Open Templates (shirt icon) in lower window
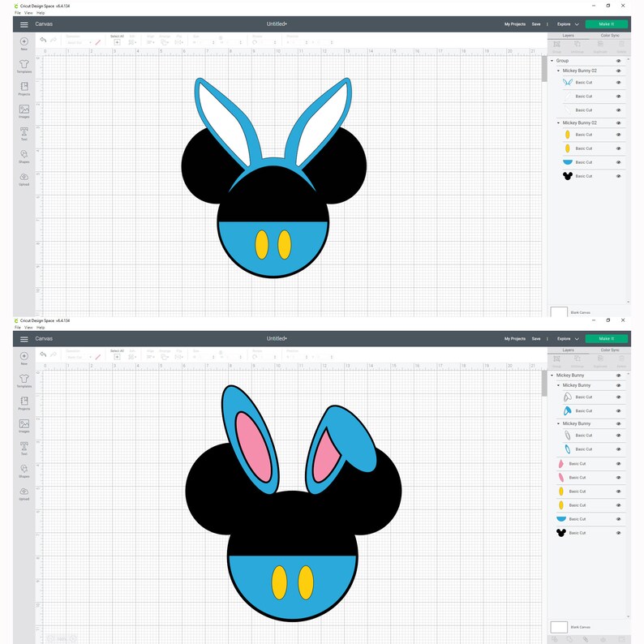Screen dimensions: 644x644 [x=24, y=380]
